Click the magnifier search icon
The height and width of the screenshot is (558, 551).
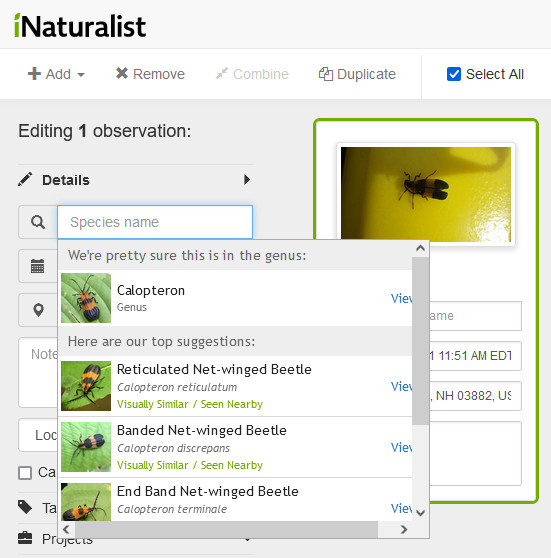[x=38, y=222]
